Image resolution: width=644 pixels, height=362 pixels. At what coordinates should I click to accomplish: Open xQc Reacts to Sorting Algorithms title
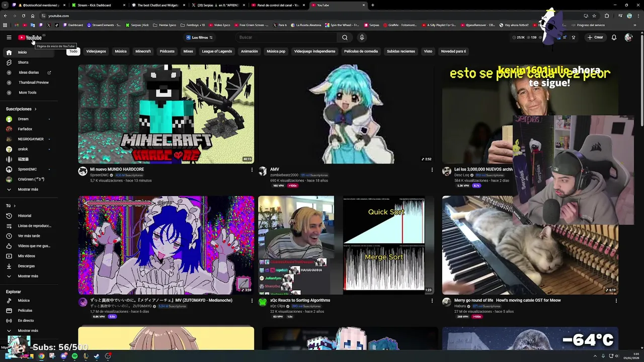click(300, 300)
